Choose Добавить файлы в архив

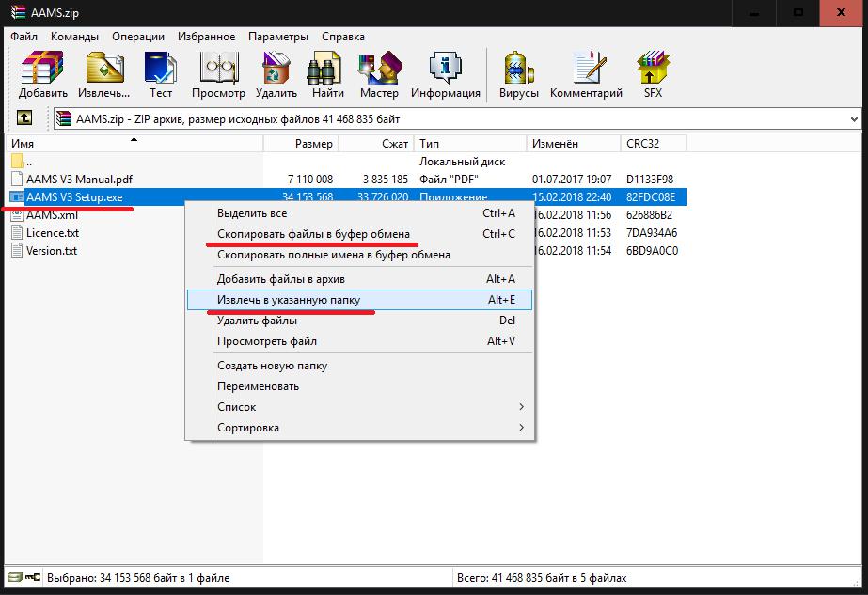[x=360, y=279]
